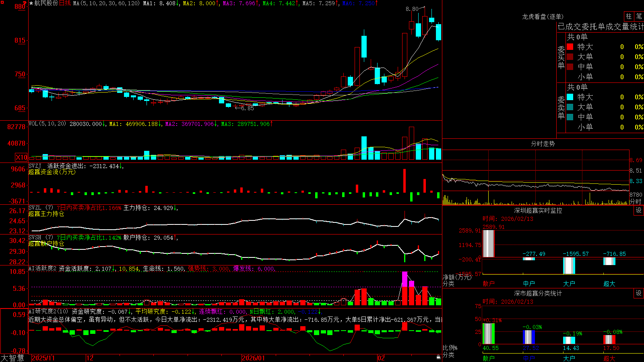The image size is (644, 362).
Task: Click the 龙虎看盘(逐单) panel title
Action: [x=543, y=16]
